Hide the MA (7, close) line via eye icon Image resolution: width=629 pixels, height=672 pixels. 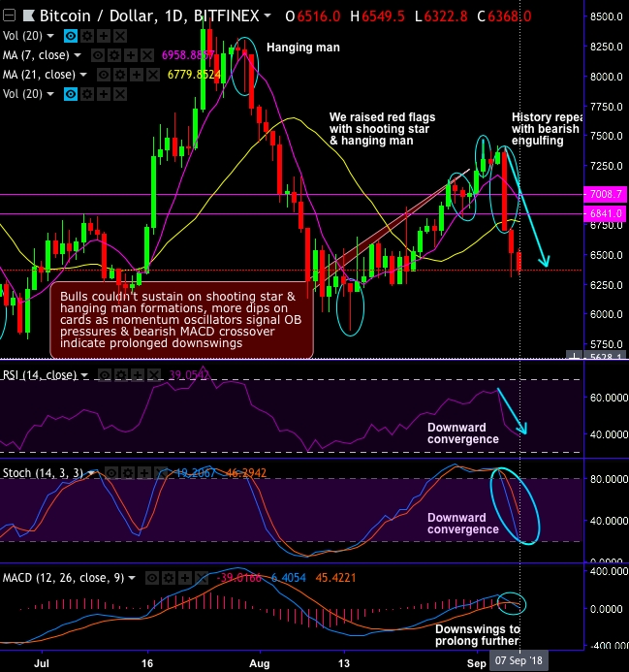99,54
